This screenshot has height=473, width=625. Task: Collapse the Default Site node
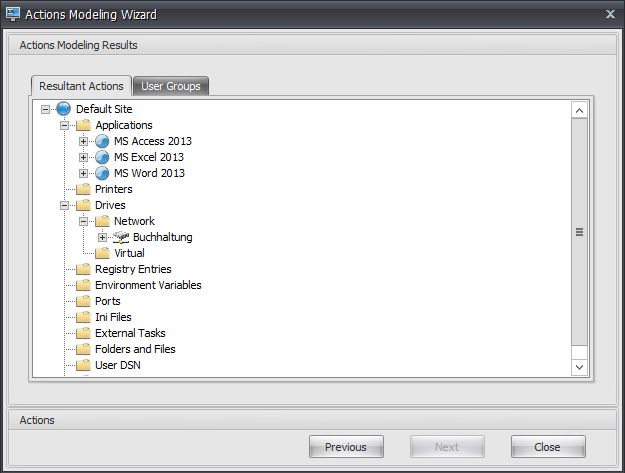(45, 109)
